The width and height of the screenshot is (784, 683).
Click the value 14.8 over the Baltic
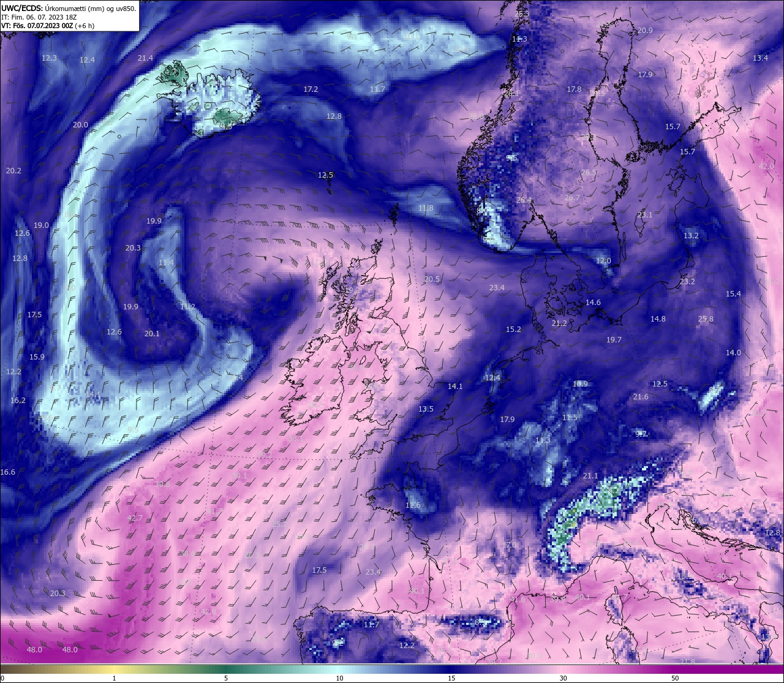coord(658,319)
